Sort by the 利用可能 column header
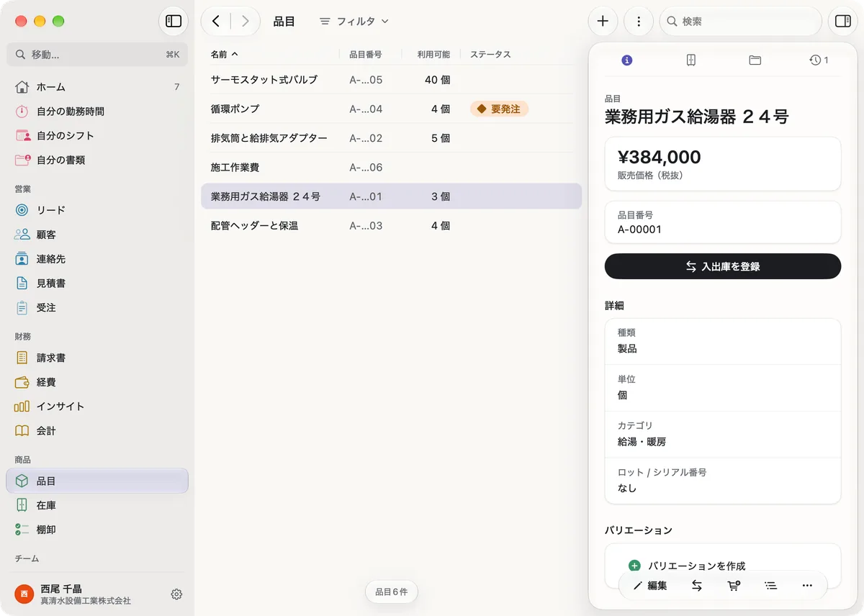864x616 pixels. click(433, 55)
